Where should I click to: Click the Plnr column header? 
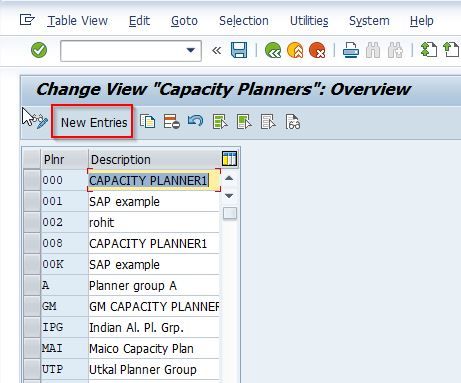coord(64,159)
